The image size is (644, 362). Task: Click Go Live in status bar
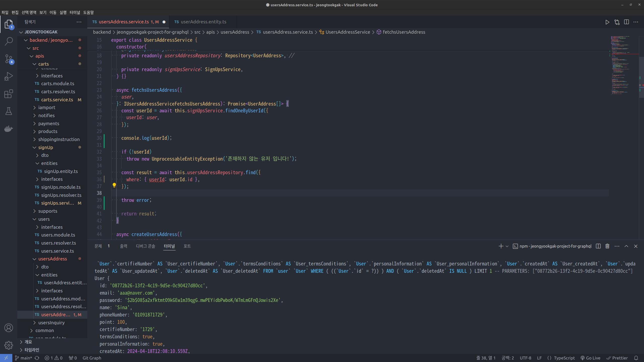(590, 358)
